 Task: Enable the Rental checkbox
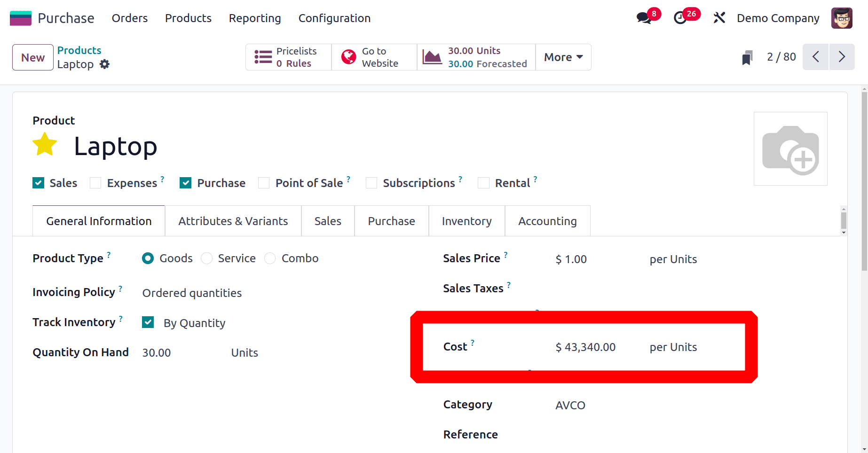(x=483, y=183)
